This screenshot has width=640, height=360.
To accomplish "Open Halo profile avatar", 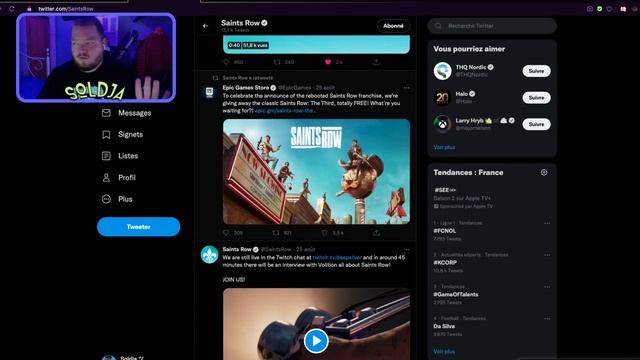I will [442, 98].
